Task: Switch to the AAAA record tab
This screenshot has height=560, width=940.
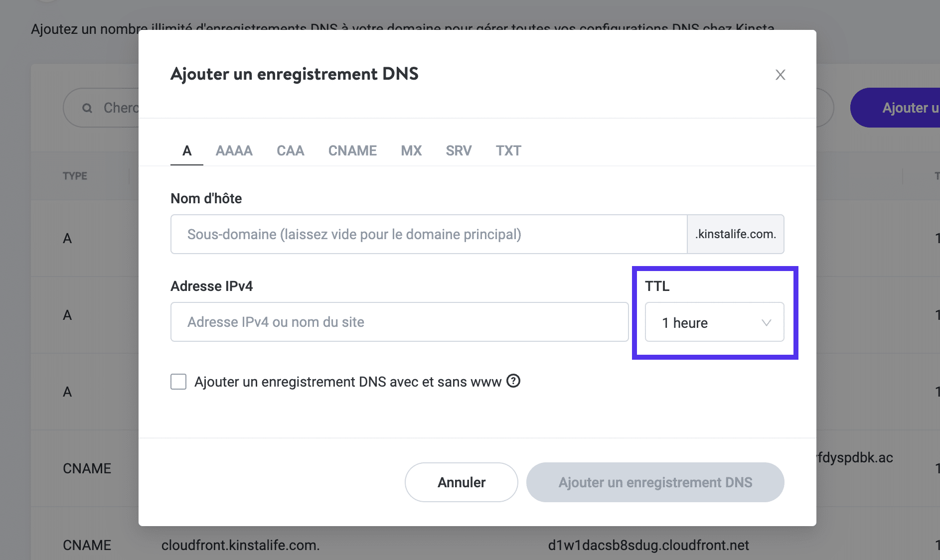Action: click(234, 150)
